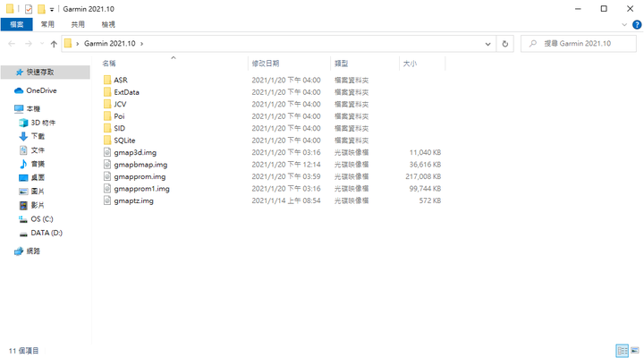Click the 快速存取 star icon

pyautogui.click(x=20, y=72)
